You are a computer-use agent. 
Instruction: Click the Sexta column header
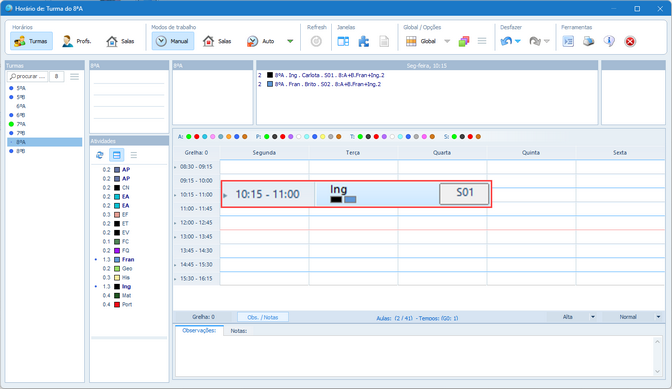pos(620,153)
